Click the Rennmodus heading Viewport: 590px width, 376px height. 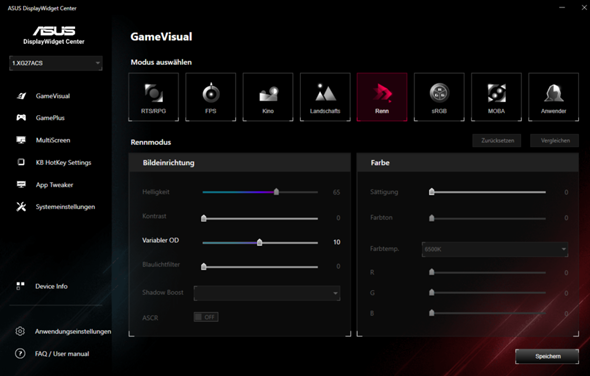(151, 142)
